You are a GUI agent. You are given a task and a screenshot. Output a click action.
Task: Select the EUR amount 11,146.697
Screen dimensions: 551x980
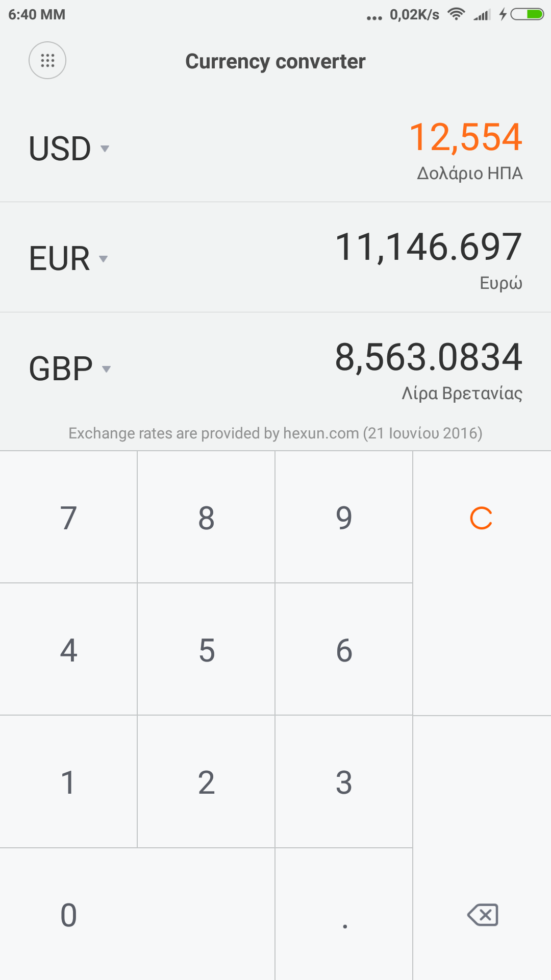[x=429, y=247]
